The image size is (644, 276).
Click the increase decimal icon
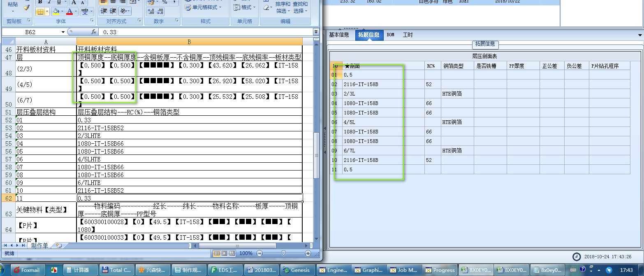click(151, 12)
